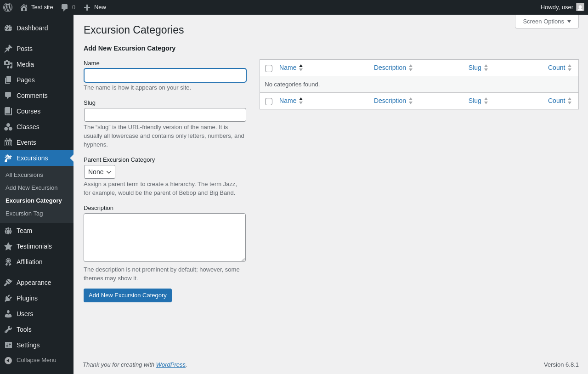Open Excursion Tag submenu item
The width and height of the screenshot is (588, 374).
[24, 213]
